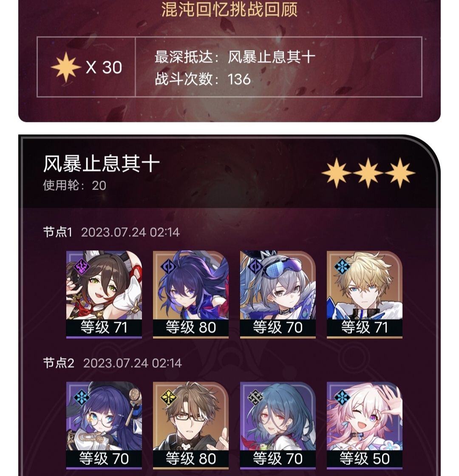Open the level 80 purple-haired character portrait

point(191,294)
